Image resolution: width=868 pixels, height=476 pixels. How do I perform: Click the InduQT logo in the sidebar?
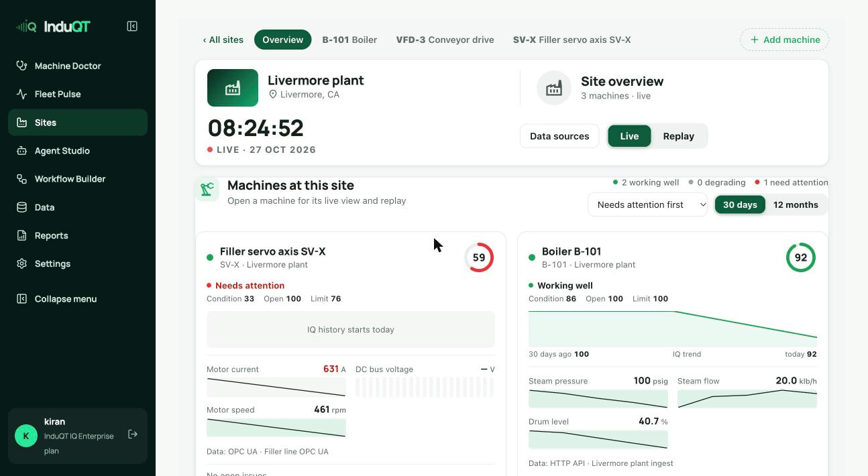tap(53, 27)
